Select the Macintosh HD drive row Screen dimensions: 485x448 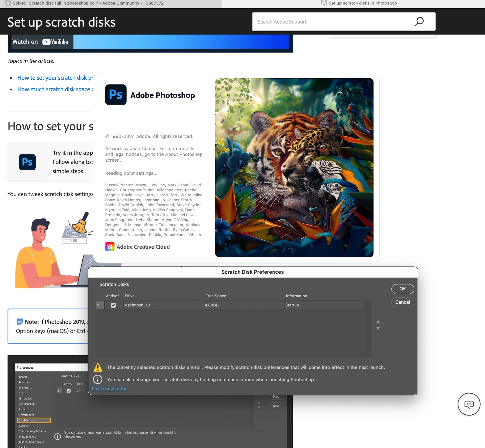tap(163, 305)
